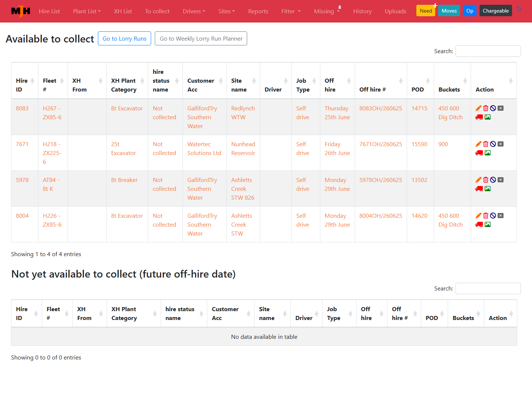Click the grey X icon for hire 7671

click(x=501, y=144)
